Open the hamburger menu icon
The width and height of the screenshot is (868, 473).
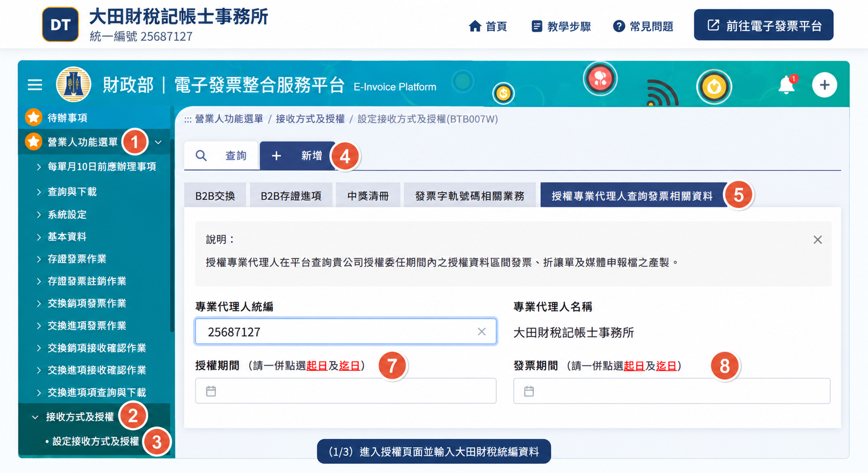tap(35, 85)
